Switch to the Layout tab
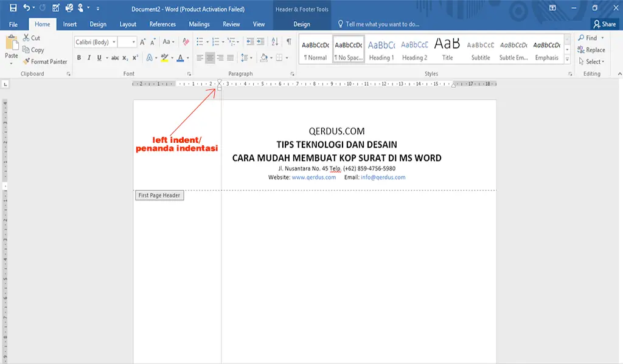The height and width of the screenshot is (364, 623). [x=128, y=24]
